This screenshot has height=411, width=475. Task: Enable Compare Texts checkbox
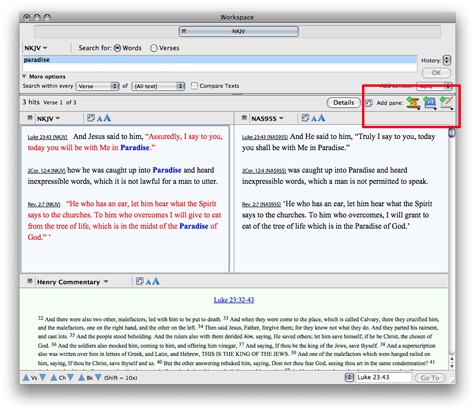pyautogui.click(x=194, y=86)
